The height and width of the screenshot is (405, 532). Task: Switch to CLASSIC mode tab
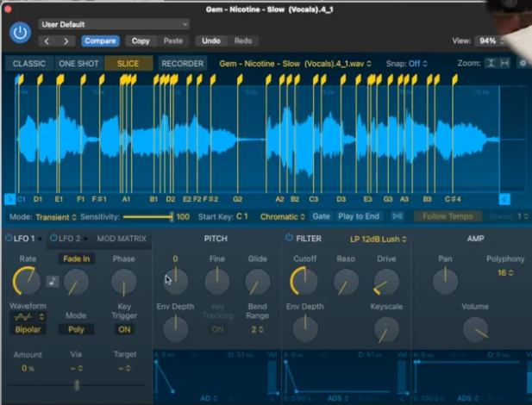tap(29, 64)
